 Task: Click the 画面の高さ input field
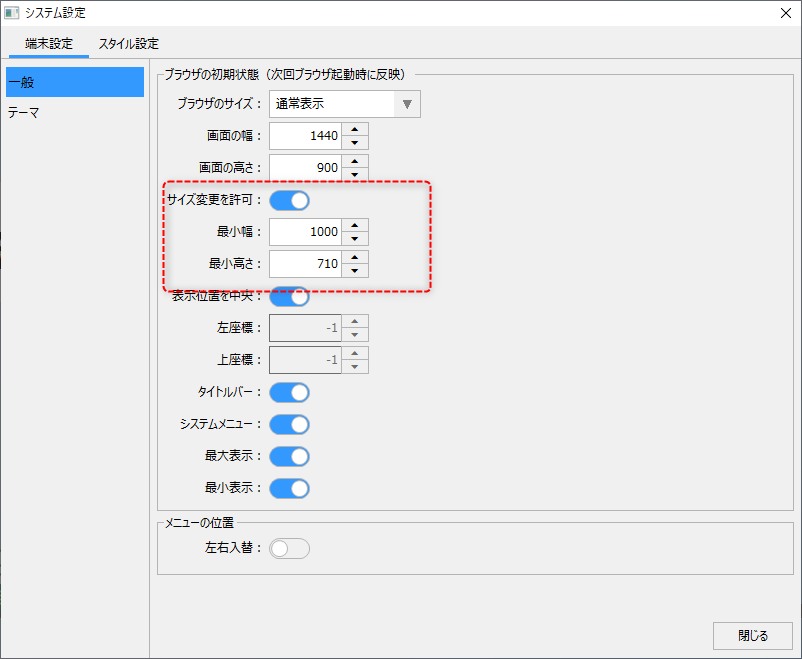[306, 167]
